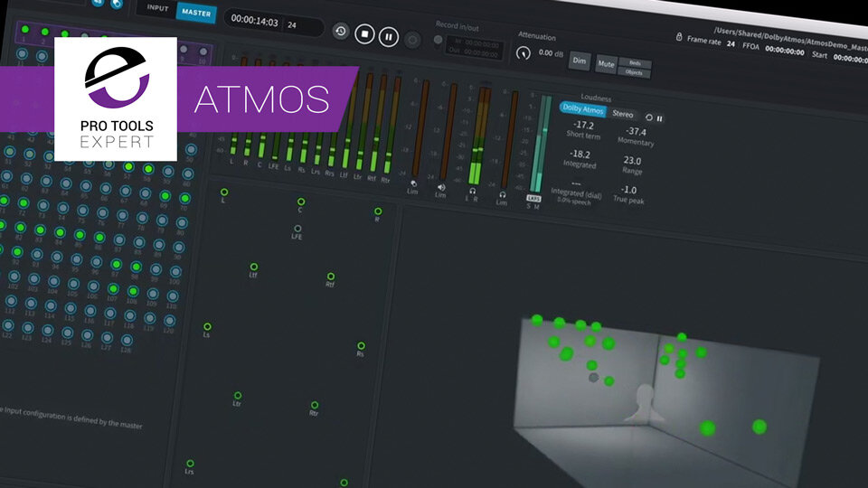Image resolution: width=868 pixels, height=488 pixels.
Task: Click the Ltr speaker icon
Action: point(238,395)
